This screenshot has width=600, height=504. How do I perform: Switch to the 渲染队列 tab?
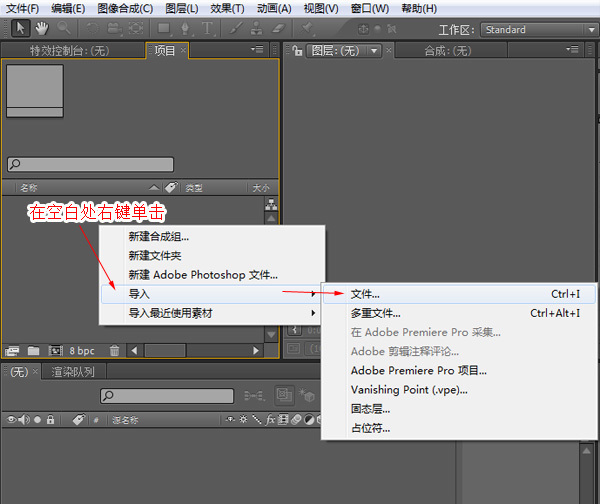point(73,372)
